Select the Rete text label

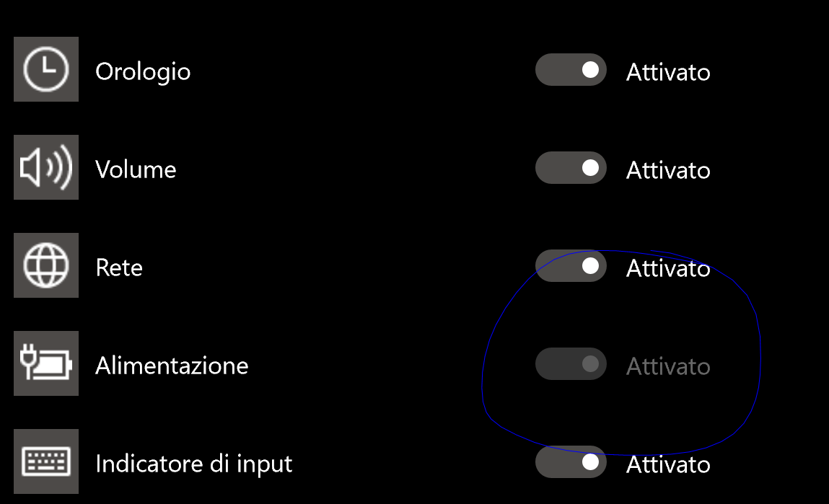(x=119, y=268)
